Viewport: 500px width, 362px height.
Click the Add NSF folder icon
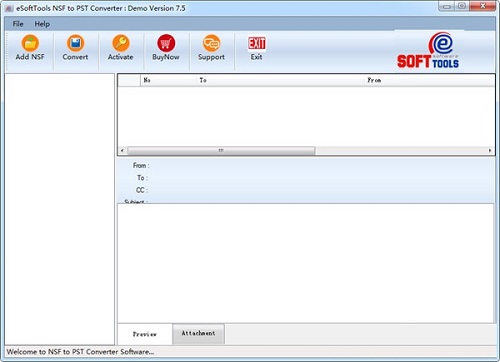[x=30, y=43]
